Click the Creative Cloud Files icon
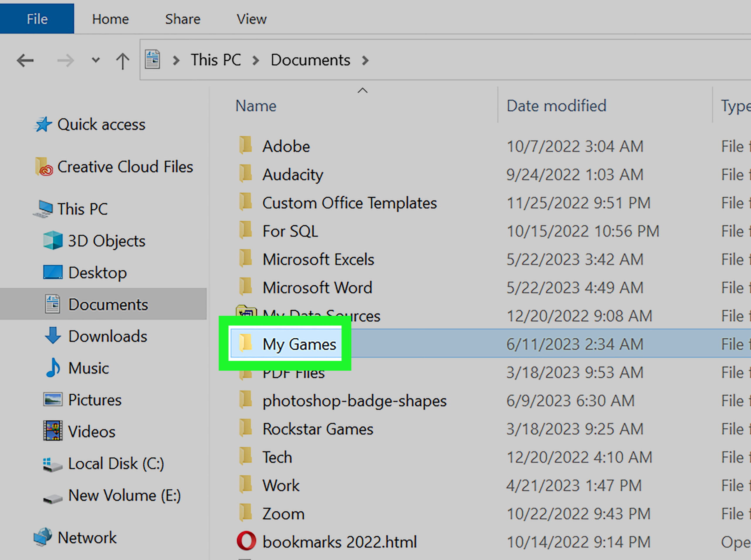 coord(44,167)
